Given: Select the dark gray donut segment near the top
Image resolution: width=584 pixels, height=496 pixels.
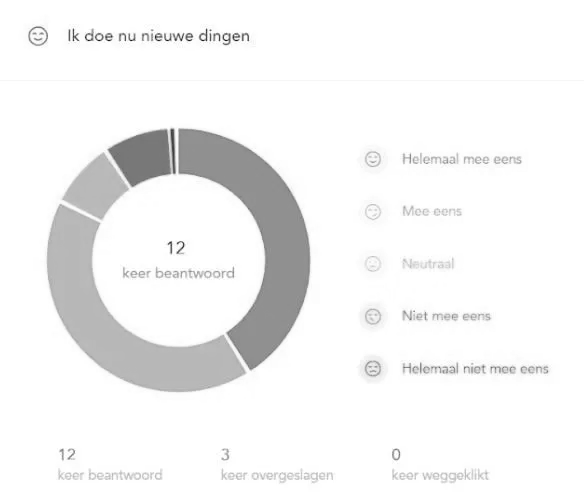Looking at the screenshot, I should coord(142,155).
